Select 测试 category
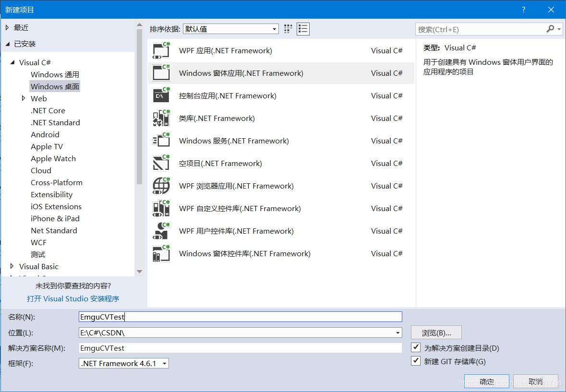 (x=38, y=255)
